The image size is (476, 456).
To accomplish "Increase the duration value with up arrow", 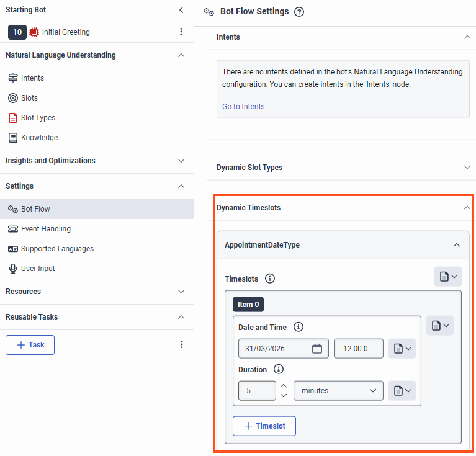I will click(284, 386).
